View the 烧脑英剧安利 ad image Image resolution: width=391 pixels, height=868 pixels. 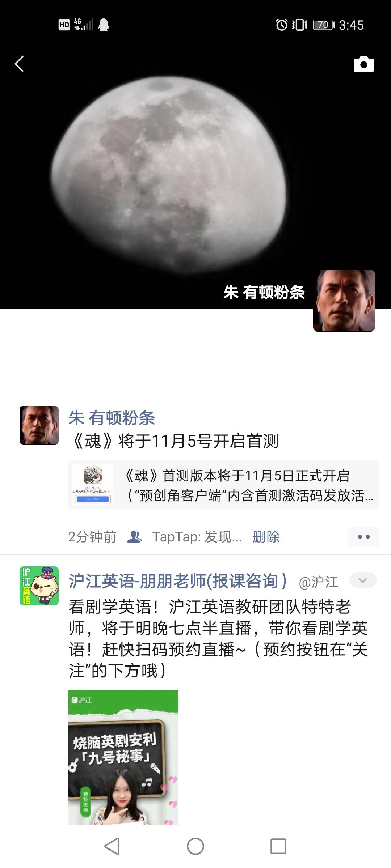(123, 757)
